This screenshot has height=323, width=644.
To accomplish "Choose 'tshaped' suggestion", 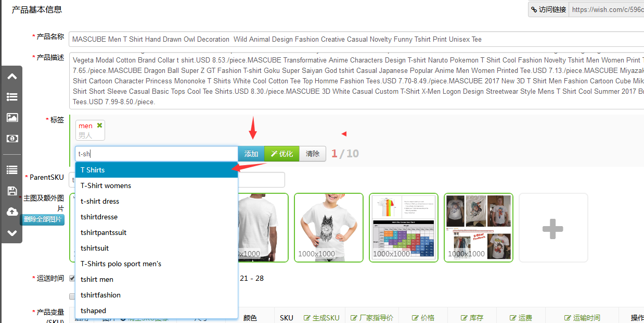I will click(x=157, y=310).
